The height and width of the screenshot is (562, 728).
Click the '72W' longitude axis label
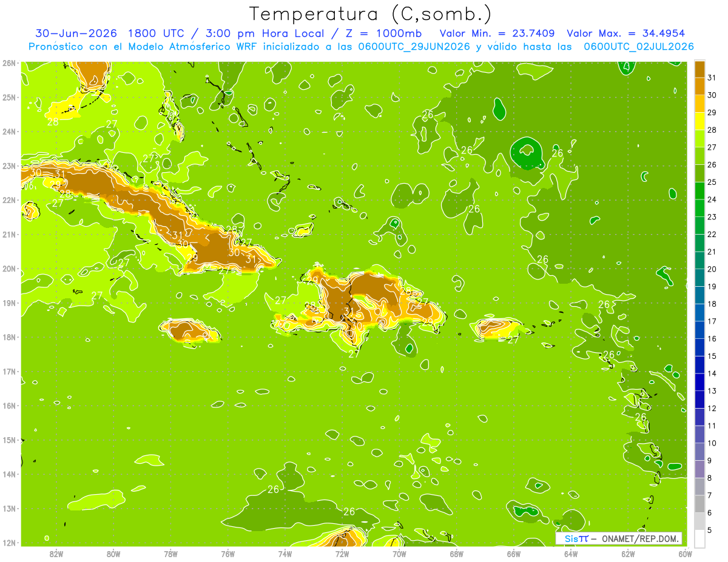click(x=342, y=554)
